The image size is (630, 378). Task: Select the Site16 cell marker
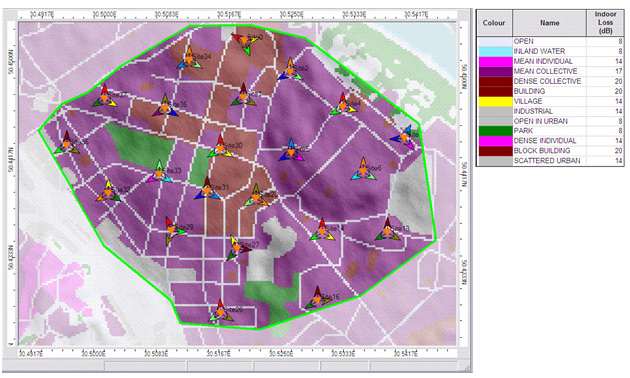(317, 299)
